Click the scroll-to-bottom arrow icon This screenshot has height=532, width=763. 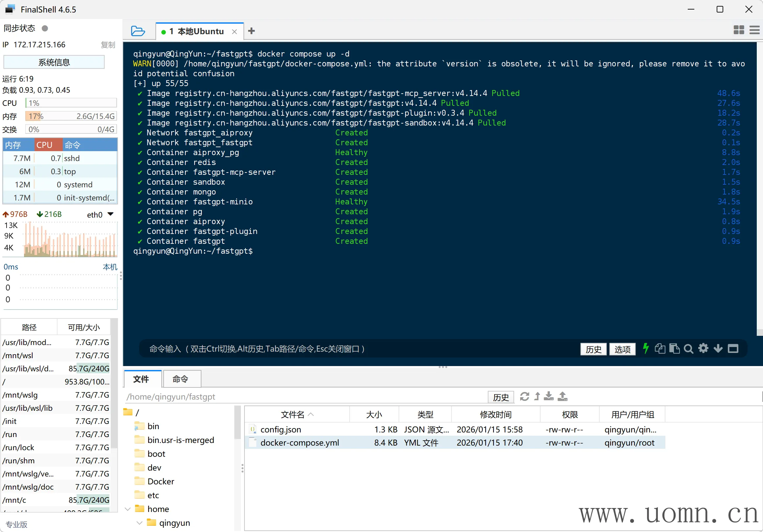coord(718,349)
